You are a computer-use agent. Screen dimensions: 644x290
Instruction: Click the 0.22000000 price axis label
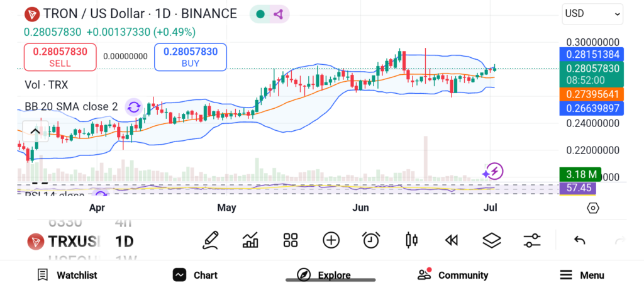point(592,150)
